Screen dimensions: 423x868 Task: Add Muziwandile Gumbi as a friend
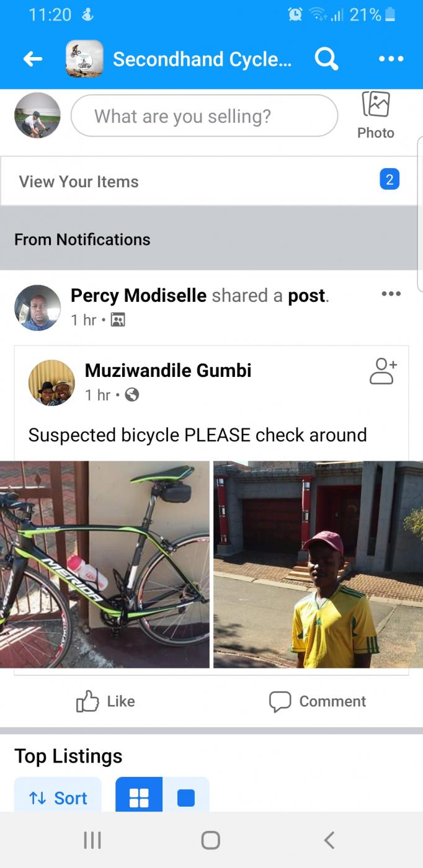tap(383, 371)
